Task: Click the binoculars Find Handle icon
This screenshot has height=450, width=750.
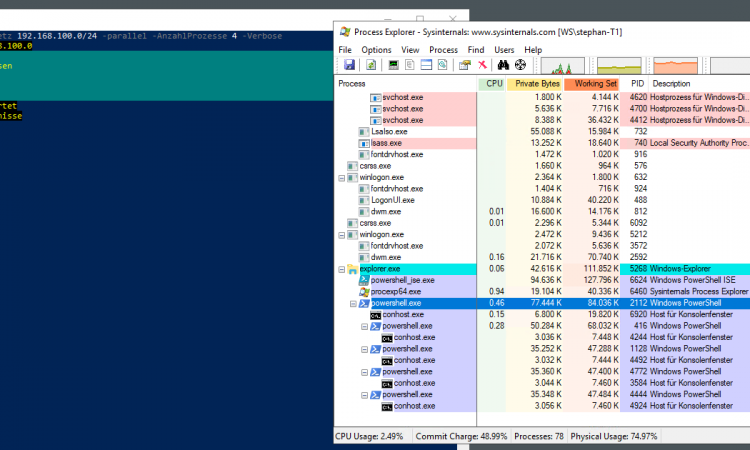Action: coord(503,65)
